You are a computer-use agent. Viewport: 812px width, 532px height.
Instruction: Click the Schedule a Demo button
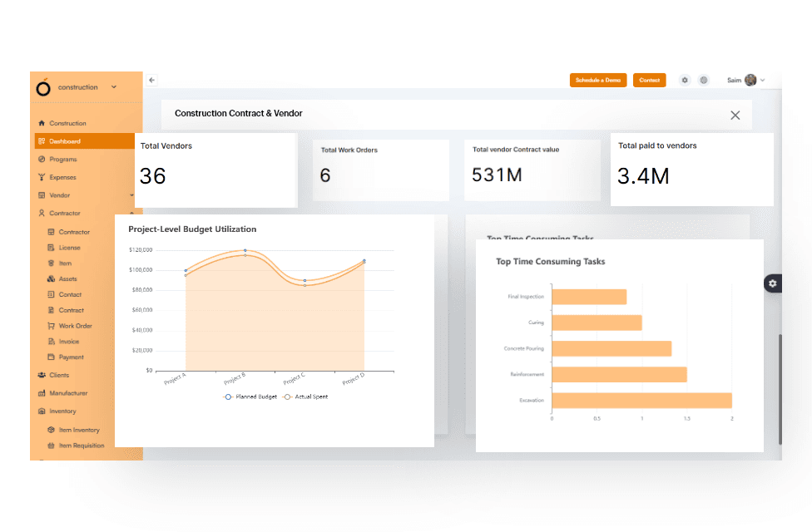click(597, 80)
